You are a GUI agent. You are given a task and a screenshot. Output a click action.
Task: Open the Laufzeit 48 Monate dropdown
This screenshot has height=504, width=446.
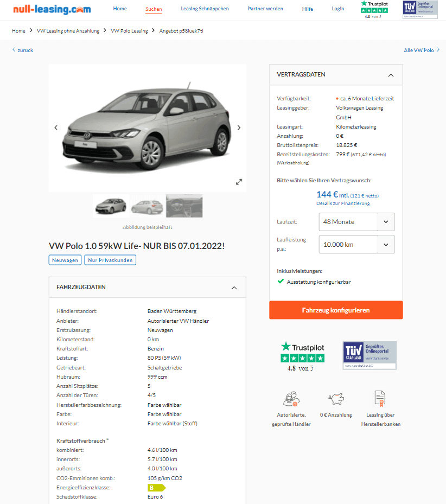[x=356, y=222]
